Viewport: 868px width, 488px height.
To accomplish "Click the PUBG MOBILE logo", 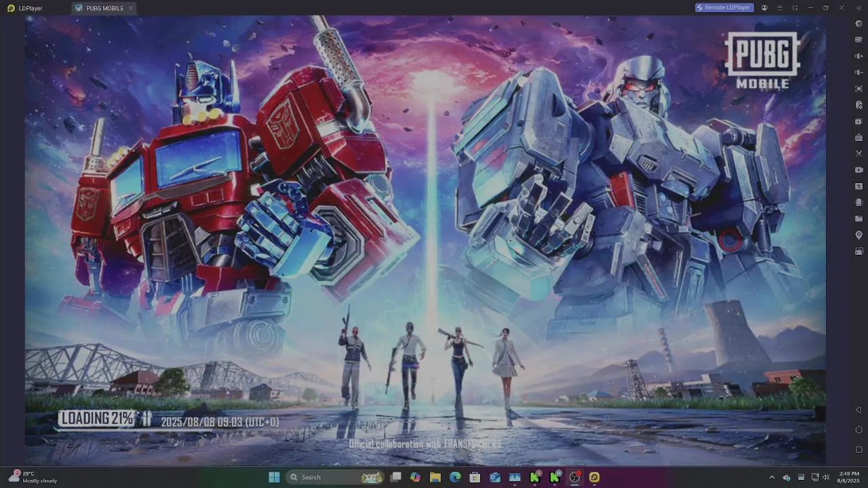I will click(x=763, y=60).
